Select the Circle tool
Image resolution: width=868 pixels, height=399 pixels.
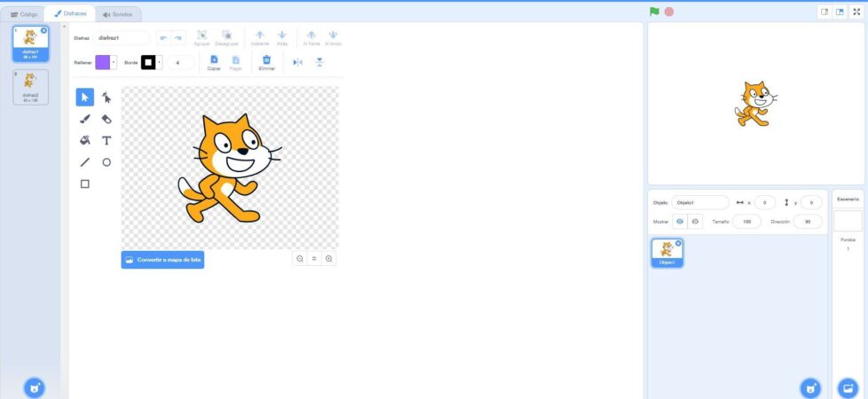tap(107, 162)
